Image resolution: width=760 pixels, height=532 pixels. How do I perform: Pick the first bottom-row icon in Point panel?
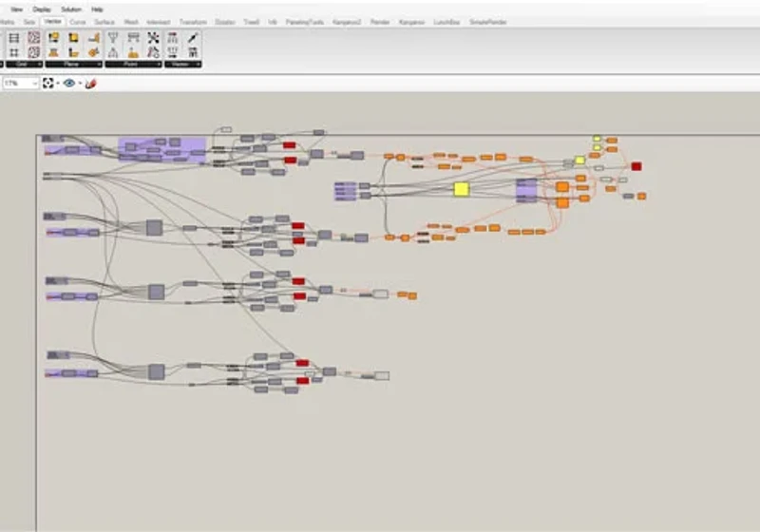pyautogui.click(x=113, y=52)
